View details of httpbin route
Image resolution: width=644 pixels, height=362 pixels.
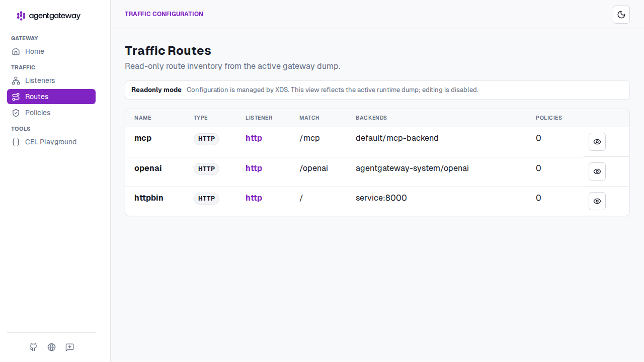click(597, 201)
